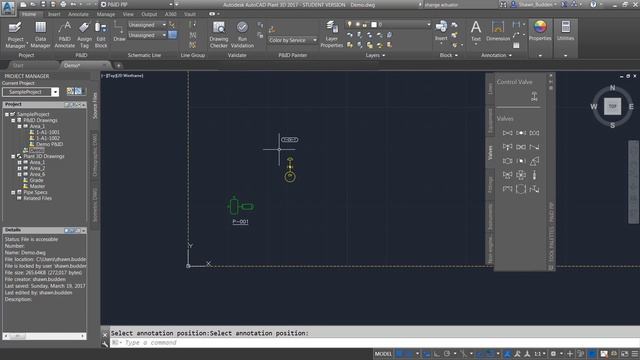Expand the Annotation panel flyout
The width and height of the screenshot is (640, 360).
pos(496,55)
